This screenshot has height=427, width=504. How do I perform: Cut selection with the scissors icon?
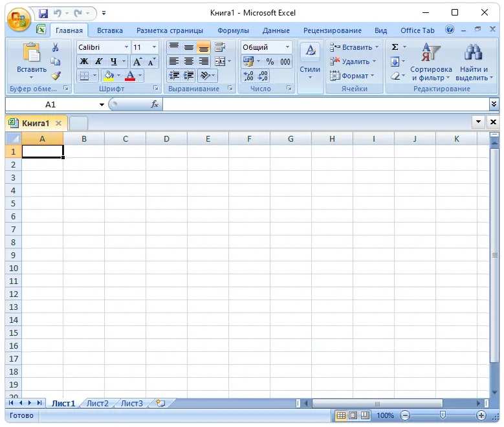click(x=55, y=48)
